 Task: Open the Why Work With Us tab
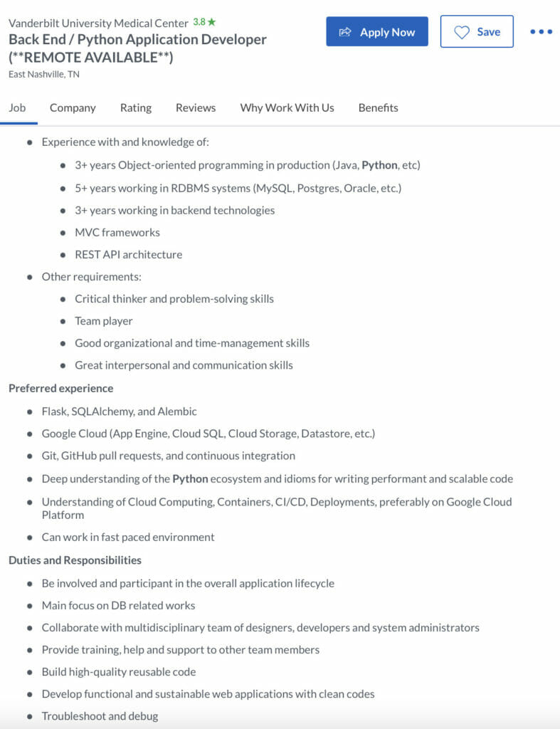[287, 107]
